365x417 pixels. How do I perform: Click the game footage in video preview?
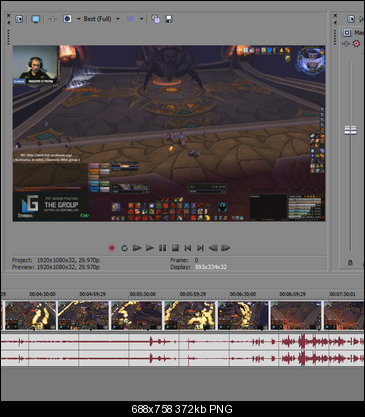pyautogui.click(x=169, y=133)
